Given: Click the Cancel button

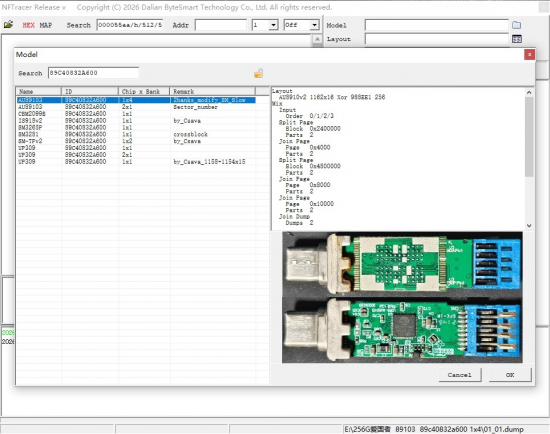Looking at the screenshot, I should [460, 375].
